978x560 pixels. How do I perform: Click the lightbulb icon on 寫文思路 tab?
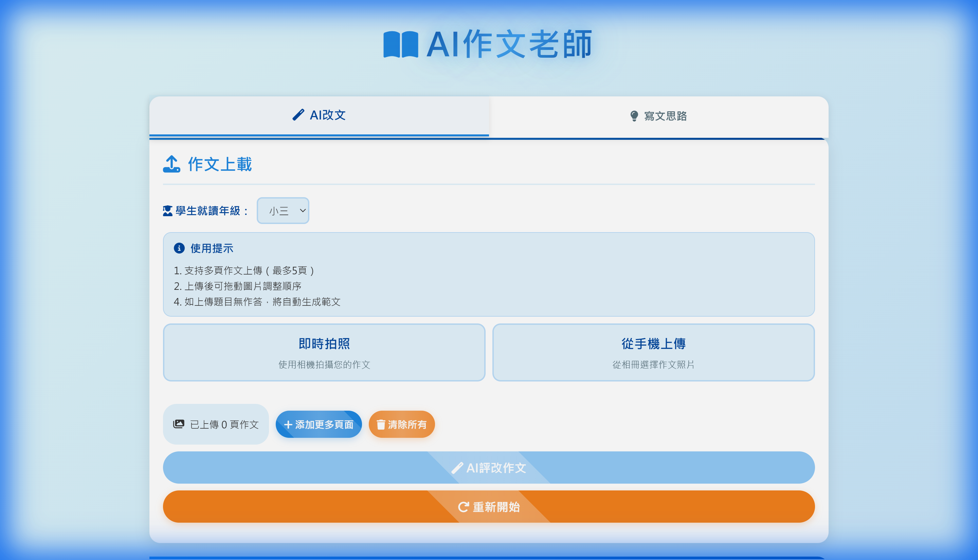click(x=634, y=116)
